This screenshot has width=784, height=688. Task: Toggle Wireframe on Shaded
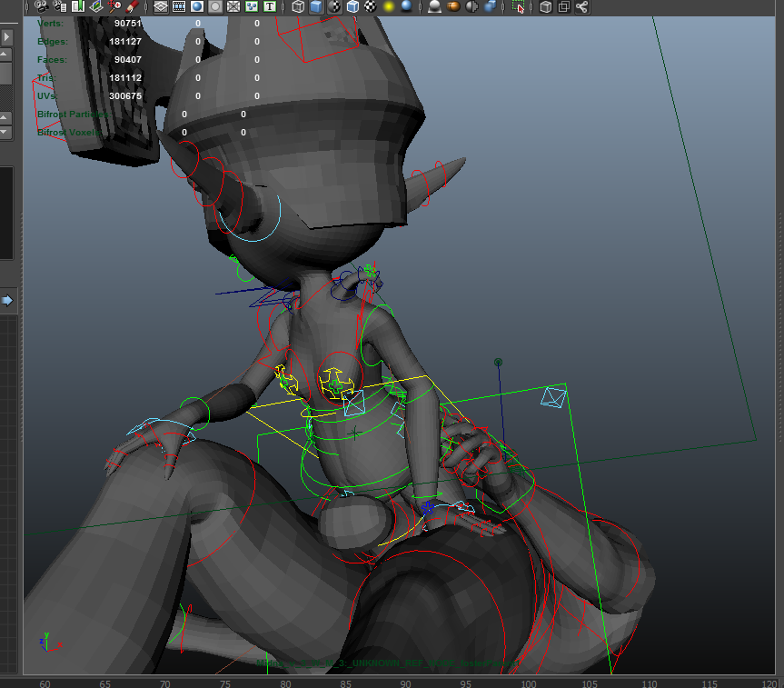tap(352, 6)
